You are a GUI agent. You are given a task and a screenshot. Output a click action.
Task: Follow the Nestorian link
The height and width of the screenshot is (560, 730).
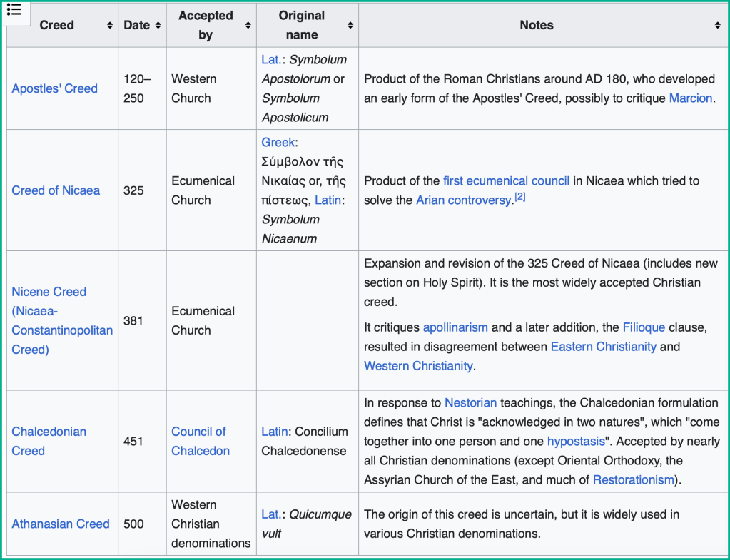tap(470, 403)
